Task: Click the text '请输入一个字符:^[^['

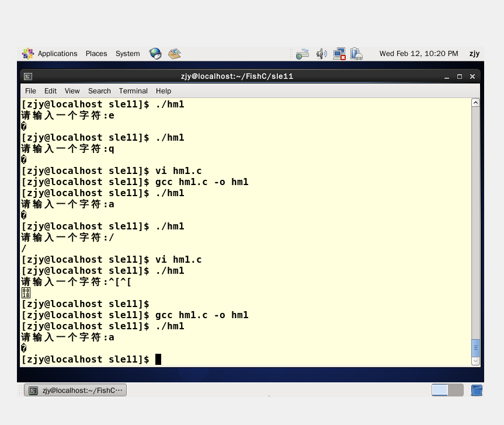Action: tap(76, 282)
